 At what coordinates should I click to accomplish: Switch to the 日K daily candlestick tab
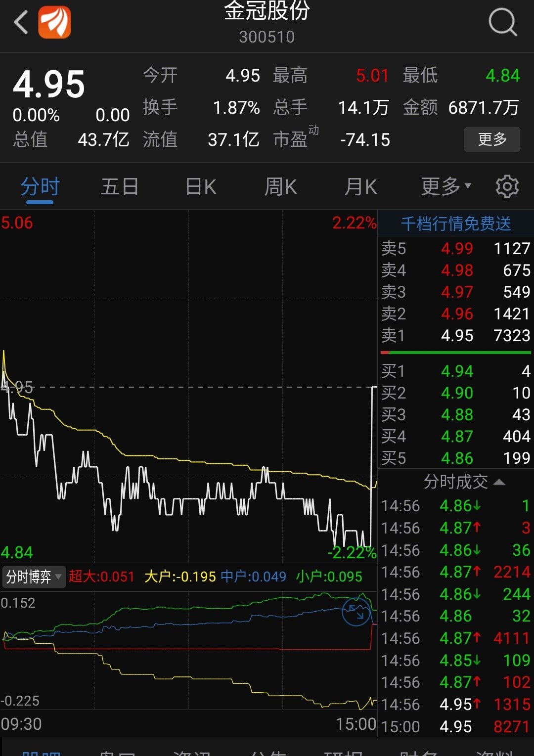pyautogui.click(x=200, y=186)
